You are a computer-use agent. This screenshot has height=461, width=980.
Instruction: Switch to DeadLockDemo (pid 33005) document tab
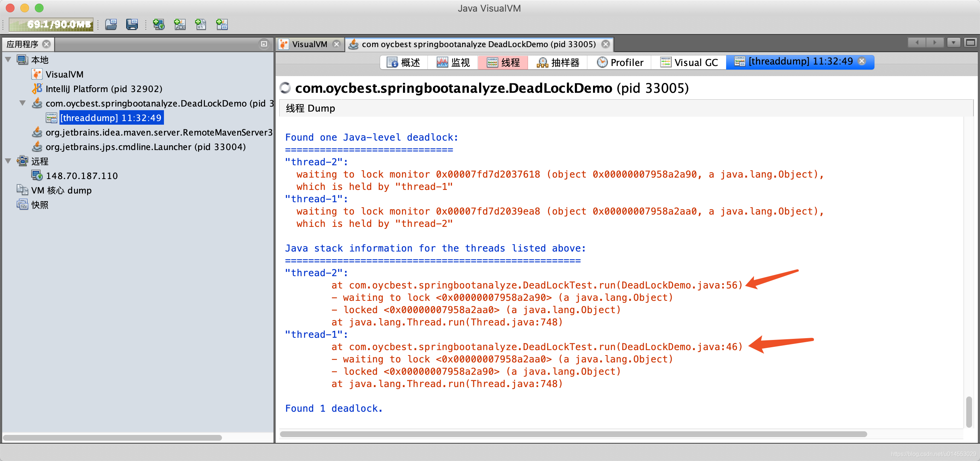[x=479, y=44]
